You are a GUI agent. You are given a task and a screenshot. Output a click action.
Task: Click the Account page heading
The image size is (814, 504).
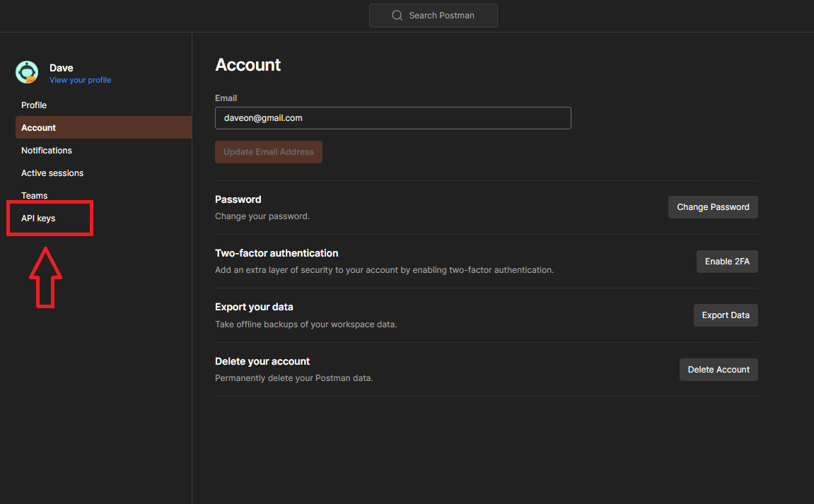pyautogui.click(x=248, y=65)
